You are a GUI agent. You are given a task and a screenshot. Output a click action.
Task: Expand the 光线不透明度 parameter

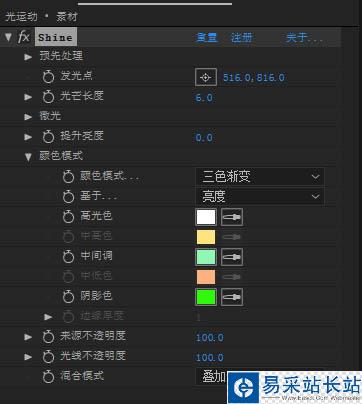[28, 357]
